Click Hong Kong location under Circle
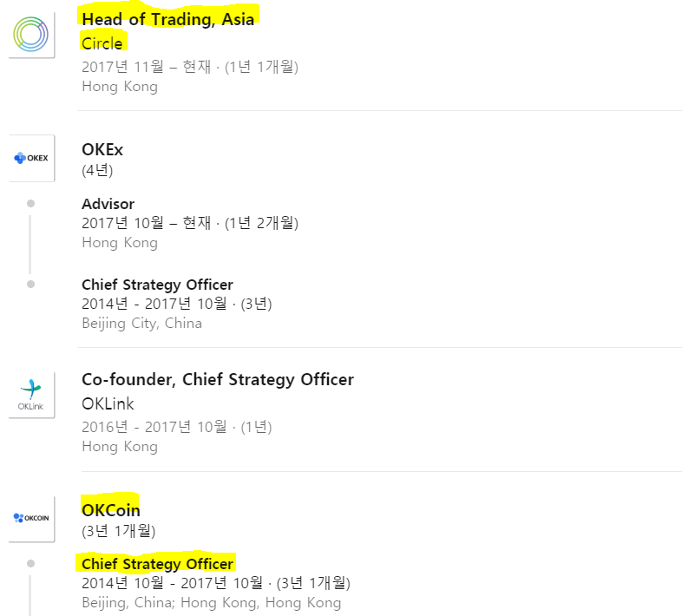The height and width of the screenshot is (616, 682). (x=120, y=87)
